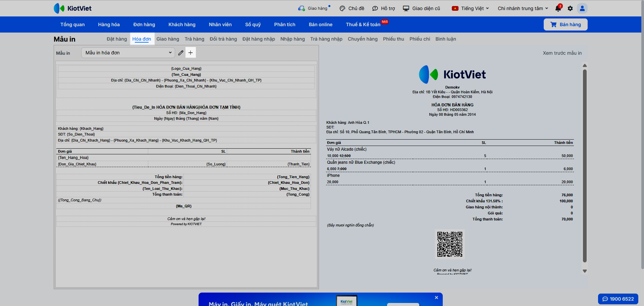Open the user account avatar
Image resolution: width=644 pixels, height=306 pixels.
[582, 8]
